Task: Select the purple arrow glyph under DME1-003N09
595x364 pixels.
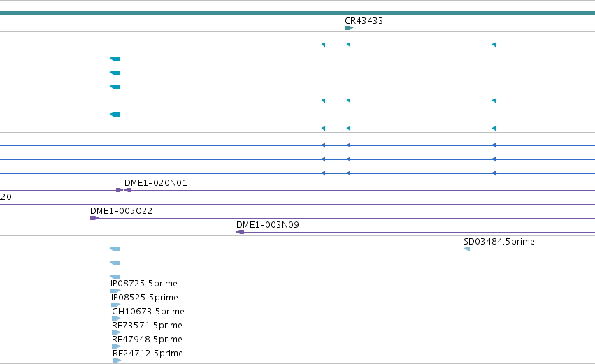Action: point(241,232)
